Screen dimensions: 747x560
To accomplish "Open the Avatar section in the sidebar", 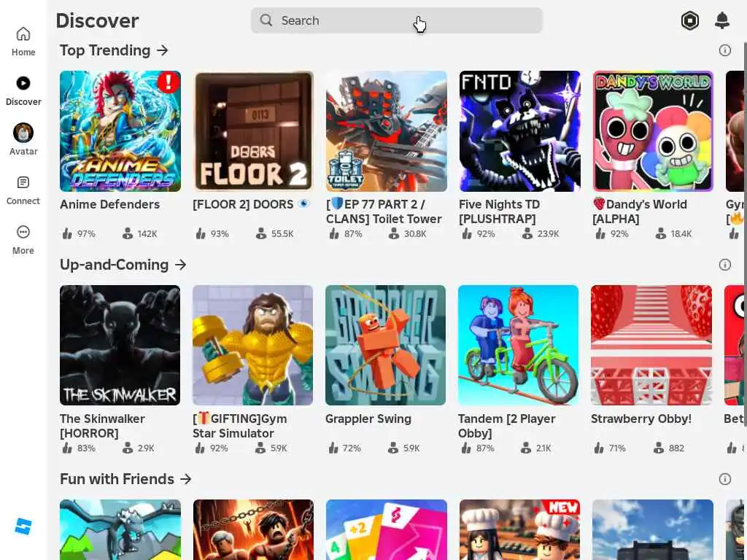I will point(23,139).
